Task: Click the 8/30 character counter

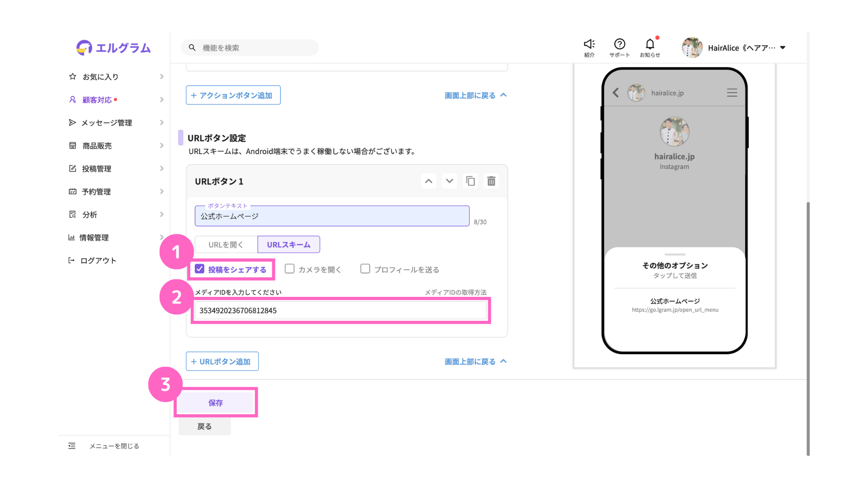Action: (480, 222)
